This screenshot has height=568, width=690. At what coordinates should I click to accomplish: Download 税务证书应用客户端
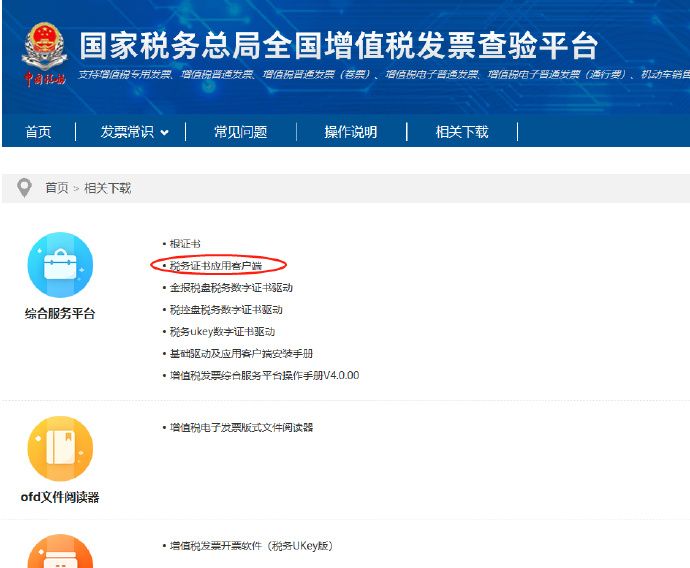click(216, 265)
